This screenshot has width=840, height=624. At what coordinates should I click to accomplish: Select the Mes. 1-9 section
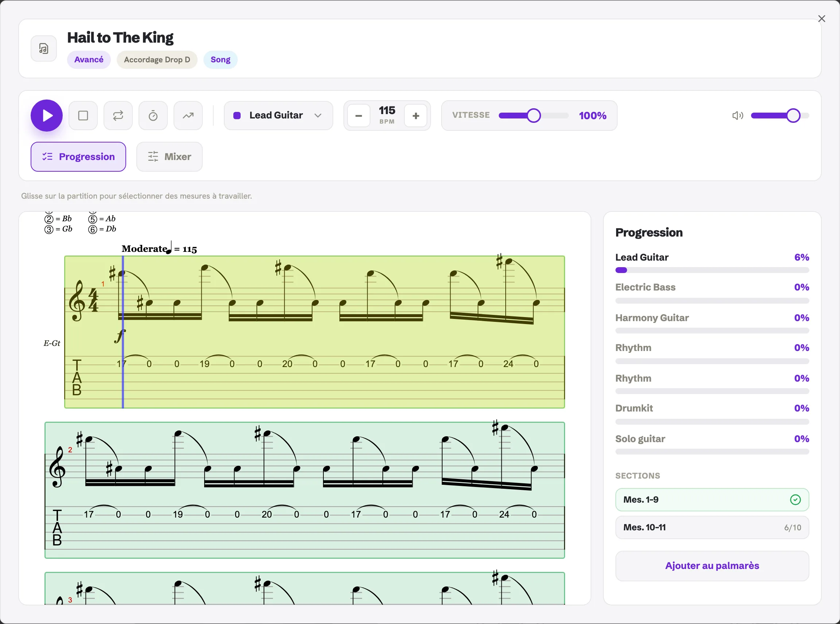tap(712, 499)
